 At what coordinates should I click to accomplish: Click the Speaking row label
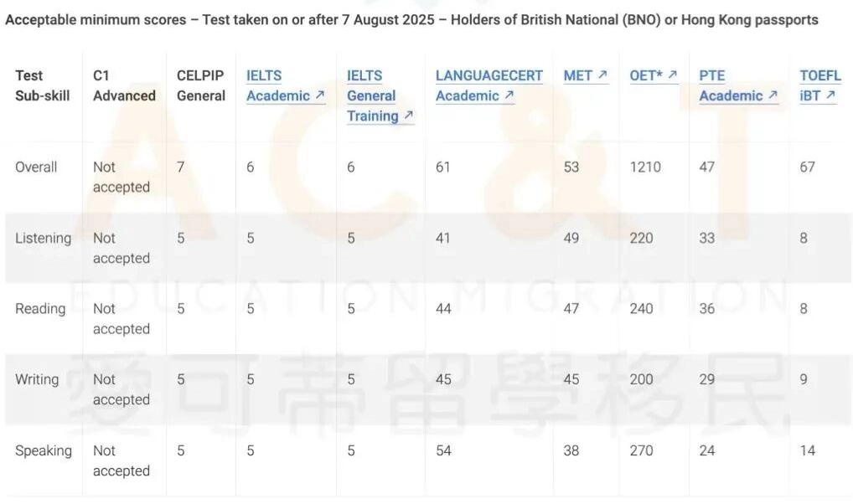click(44, 451)
